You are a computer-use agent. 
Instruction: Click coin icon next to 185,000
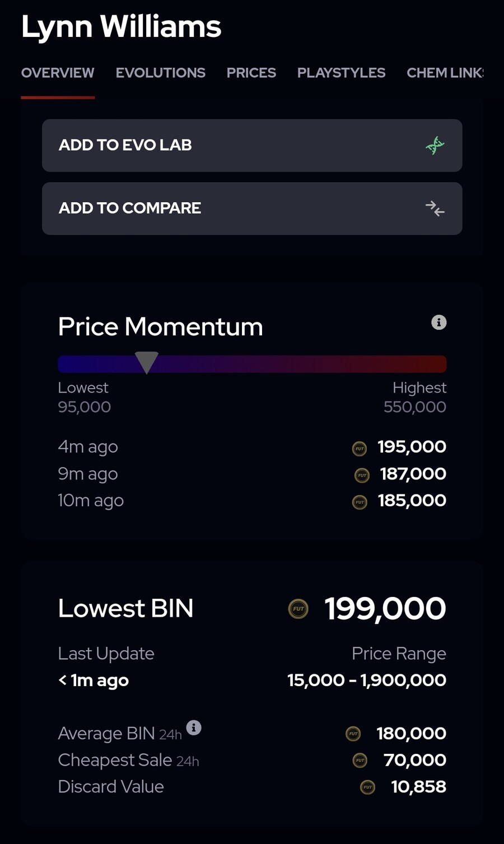tap(360, 502)
